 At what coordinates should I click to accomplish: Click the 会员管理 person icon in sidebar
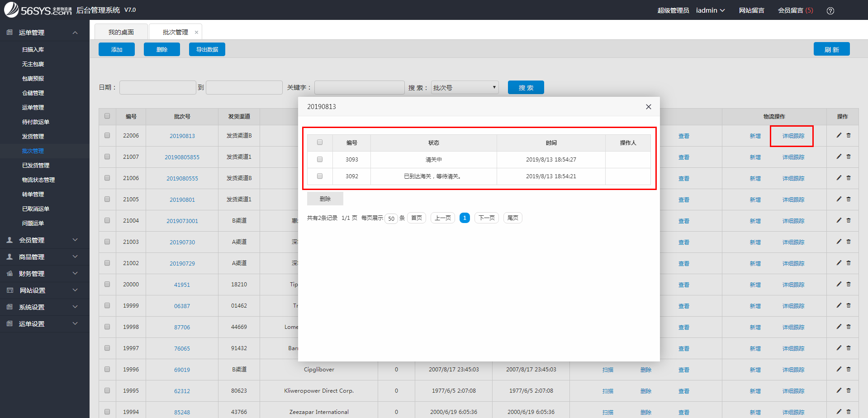coord(9,240)
